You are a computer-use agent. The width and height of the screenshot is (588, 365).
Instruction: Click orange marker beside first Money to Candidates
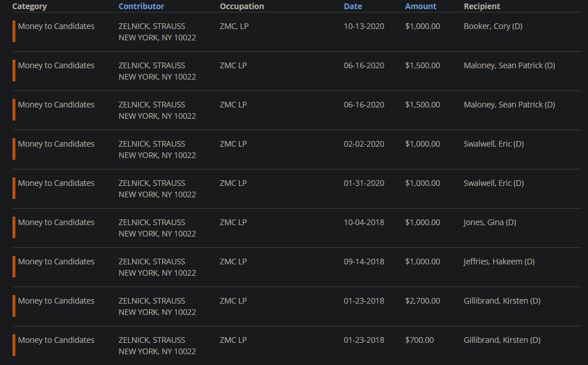[14, 31]
